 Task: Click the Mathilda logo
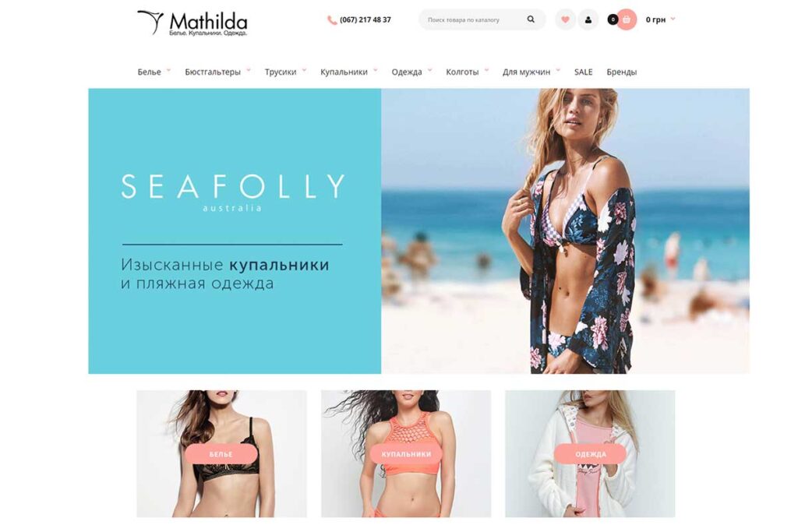[192, 23]
